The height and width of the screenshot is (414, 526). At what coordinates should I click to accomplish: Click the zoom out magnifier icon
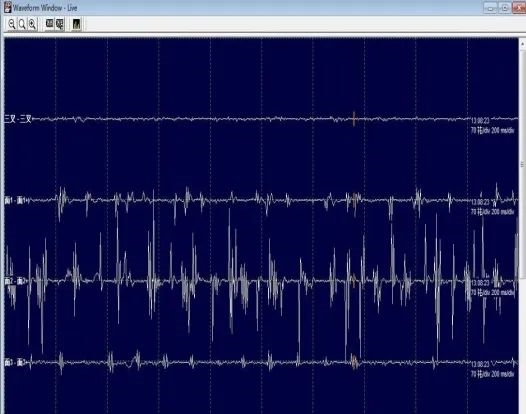[12, 24]
